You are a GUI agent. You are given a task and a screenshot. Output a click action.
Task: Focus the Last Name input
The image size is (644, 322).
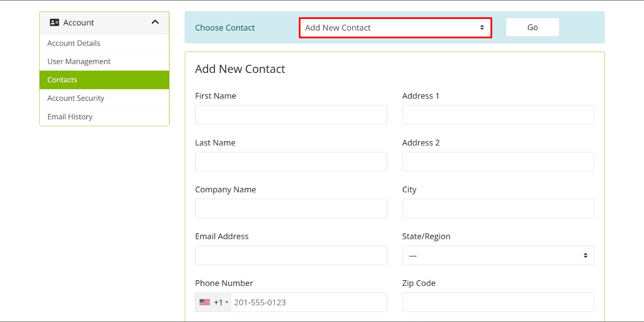[x=291, y=162]
